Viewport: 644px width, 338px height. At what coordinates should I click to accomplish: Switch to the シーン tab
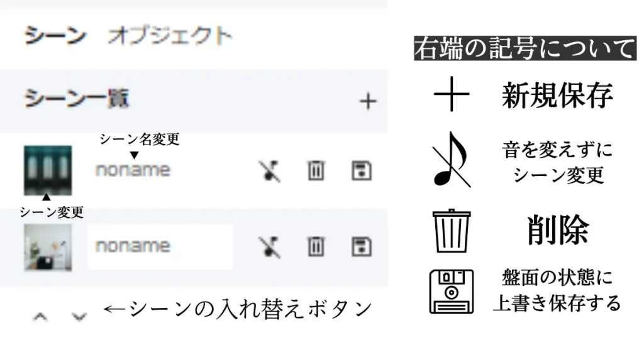tap(55, 35)
